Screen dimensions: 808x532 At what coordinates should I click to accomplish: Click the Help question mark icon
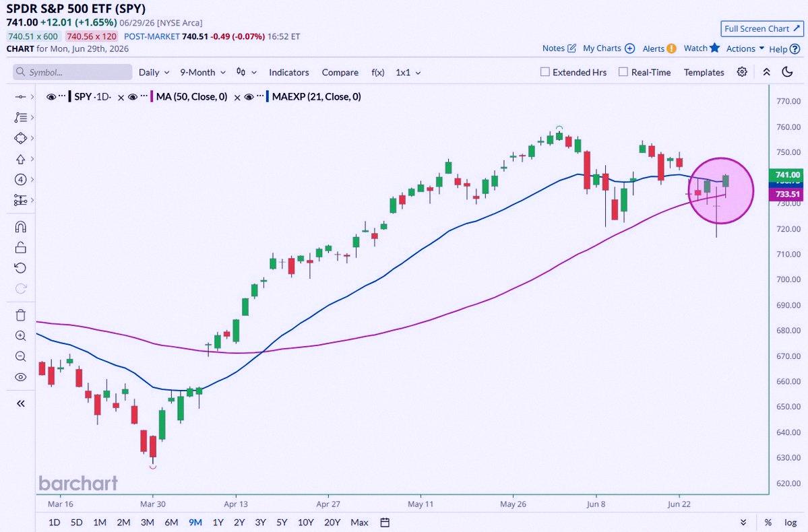coord(795,49)
